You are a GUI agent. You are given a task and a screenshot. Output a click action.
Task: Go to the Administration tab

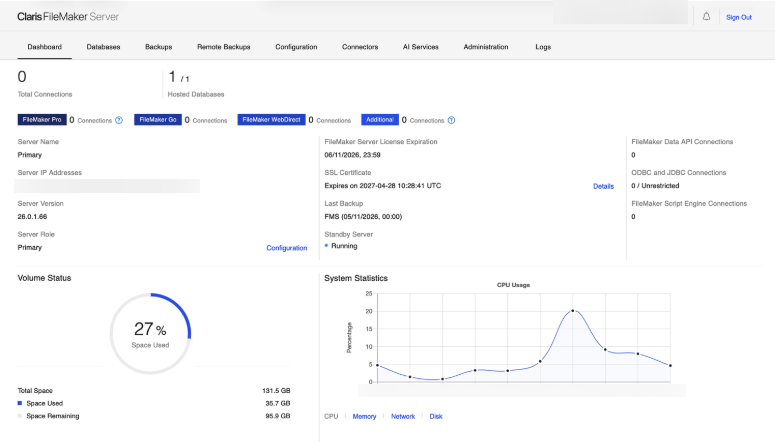click(x=486, y=47)
